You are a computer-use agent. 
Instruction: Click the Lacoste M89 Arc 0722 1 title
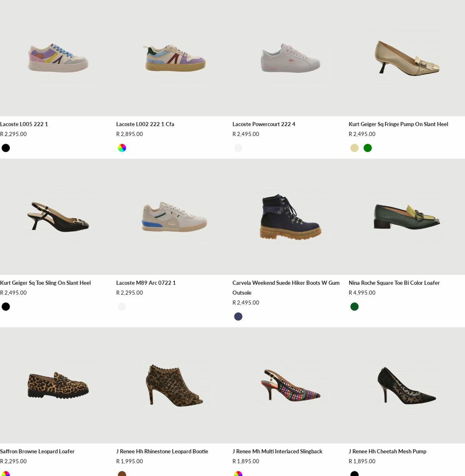click(x=146, y=283)
